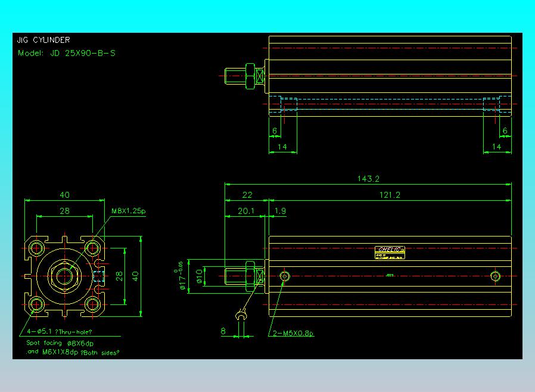Click the 1.9 dimension value
535x392 pixels.
click(280, 211)
